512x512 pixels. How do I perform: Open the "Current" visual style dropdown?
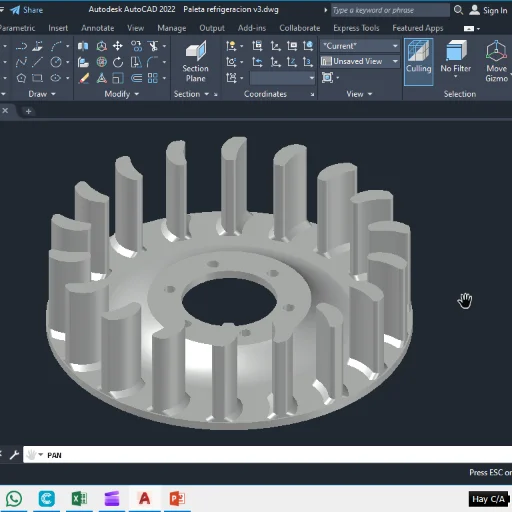coord(360,46)
